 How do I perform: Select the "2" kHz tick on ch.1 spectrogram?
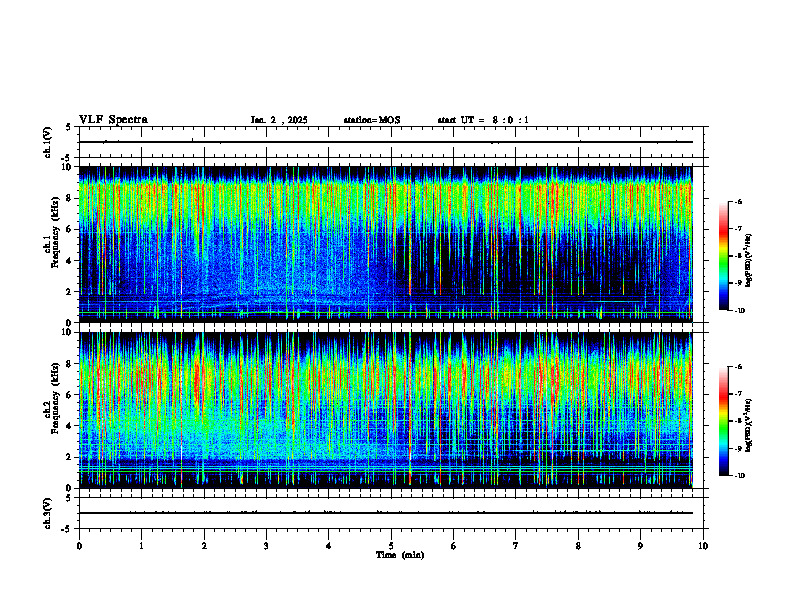point(71,292)
